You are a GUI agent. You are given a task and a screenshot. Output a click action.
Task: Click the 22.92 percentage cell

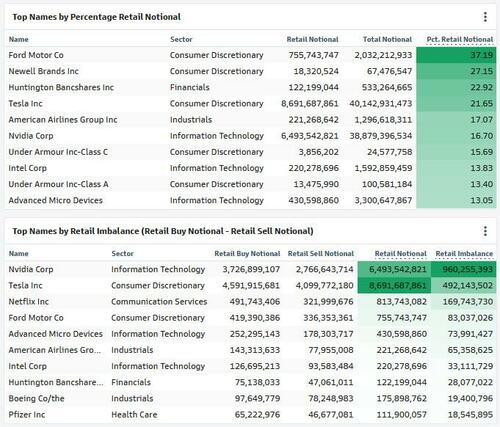tap(456, 87)
